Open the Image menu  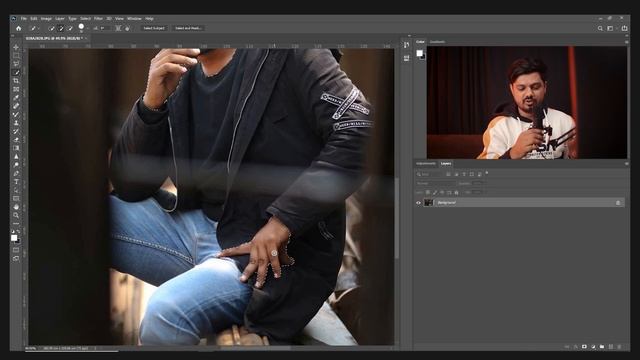(x=46, y=18)
